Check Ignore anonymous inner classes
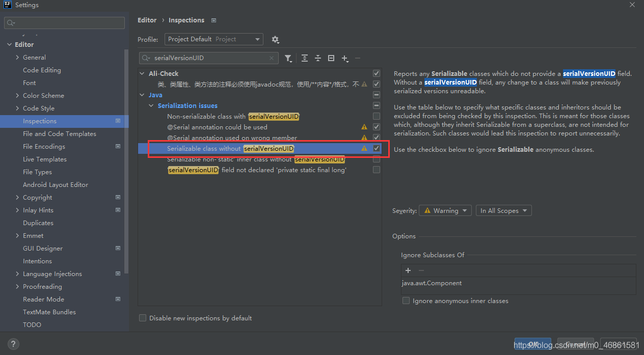The width and height of the screenshot is (644, 355). click(406, 301)
